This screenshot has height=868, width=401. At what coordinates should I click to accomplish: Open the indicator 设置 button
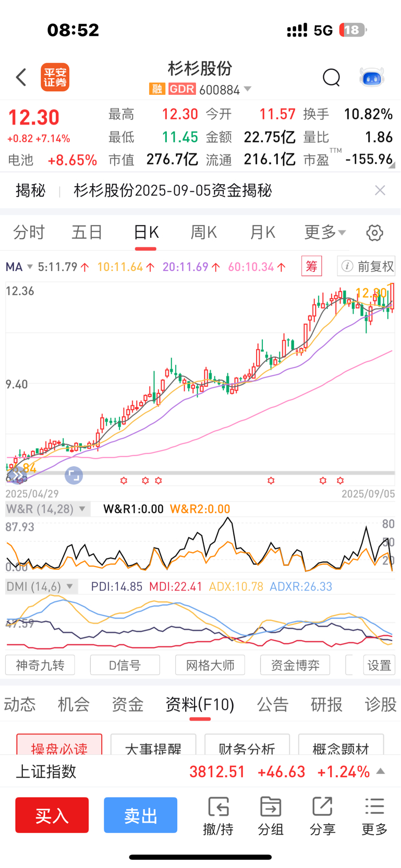point(379,665)
